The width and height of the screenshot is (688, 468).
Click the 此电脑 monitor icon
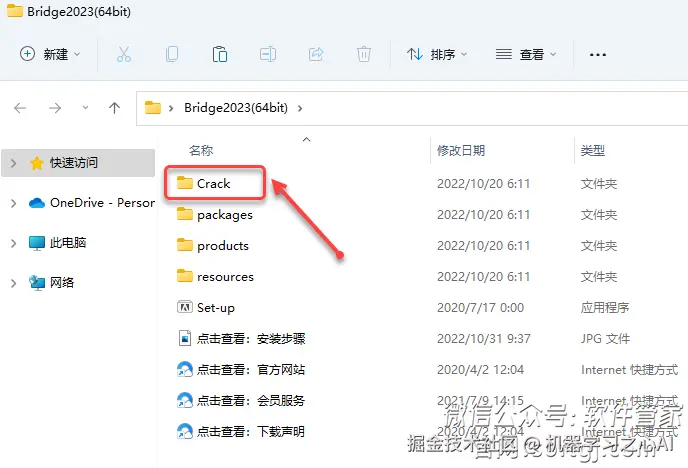click(x=37, y=243)
